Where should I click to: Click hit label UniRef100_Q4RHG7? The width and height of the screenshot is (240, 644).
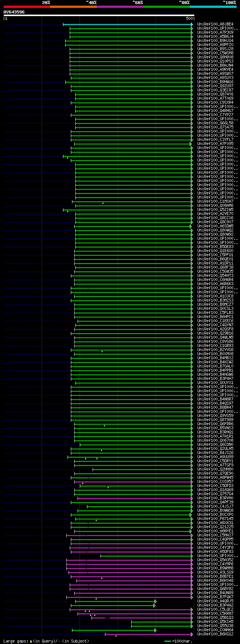click(x=215, y=111)
